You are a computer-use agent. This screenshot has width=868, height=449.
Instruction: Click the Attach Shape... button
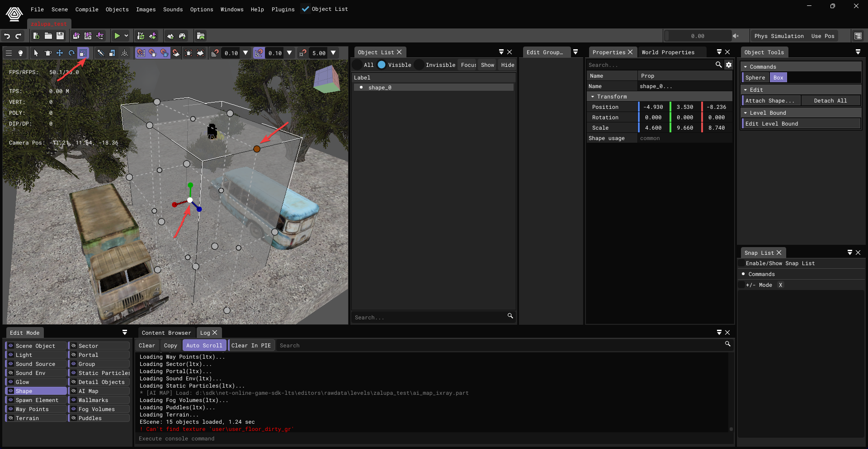click(x=771, y=101)
